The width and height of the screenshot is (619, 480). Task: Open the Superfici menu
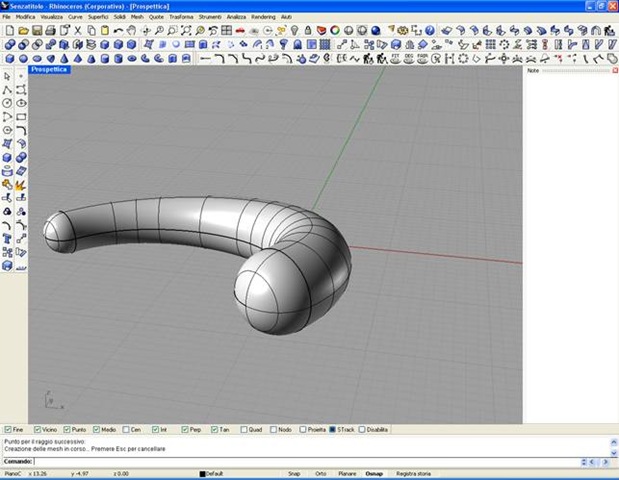pos(98,18)
